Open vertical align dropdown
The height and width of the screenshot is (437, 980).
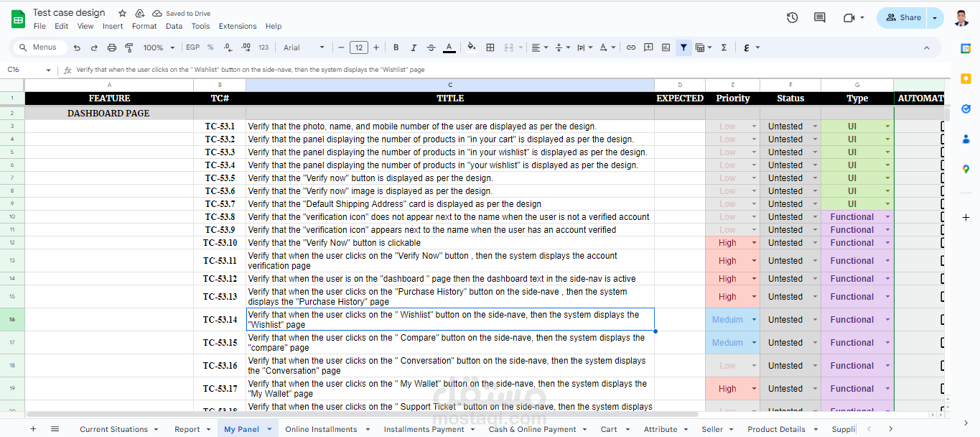tap(561, 47)
